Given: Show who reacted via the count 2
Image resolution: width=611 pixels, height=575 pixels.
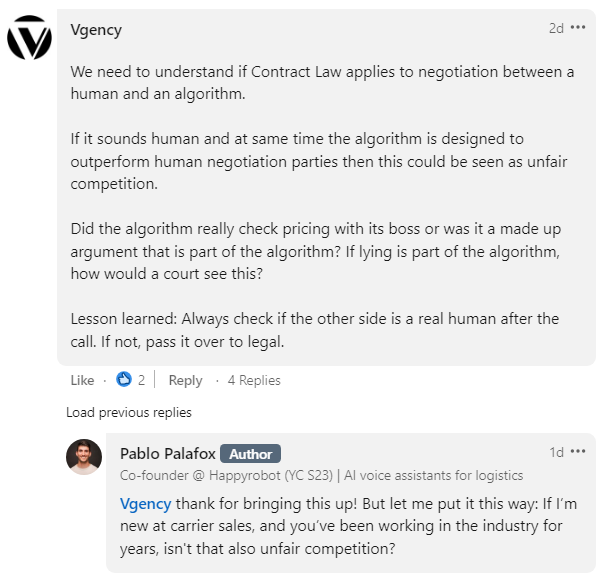Looking at the screenshot, I should (x=141, y=380).
